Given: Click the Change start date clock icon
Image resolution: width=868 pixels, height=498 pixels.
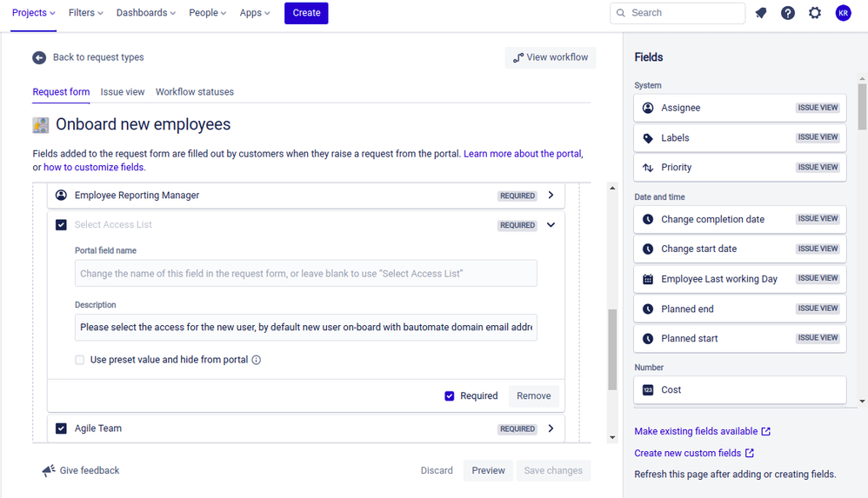Looking at the screenshot, I should (x=648, y=249).
